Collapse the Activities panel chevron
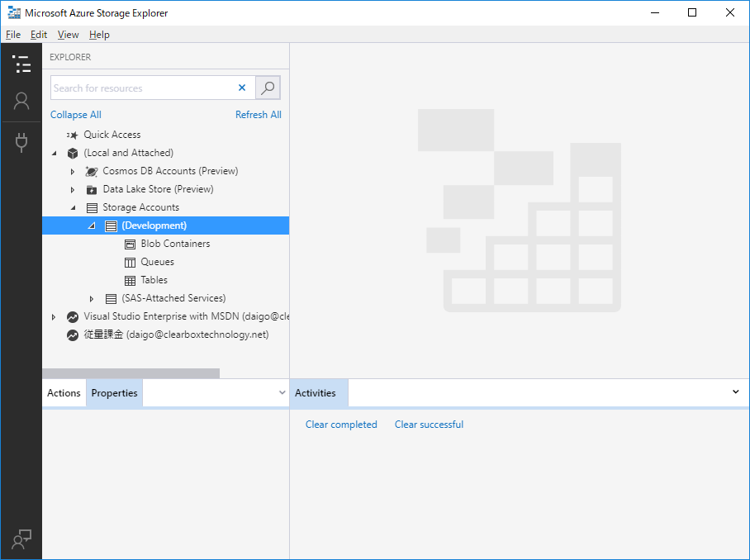Viewport: 750px width, 560px height. (x=736, y=392)
